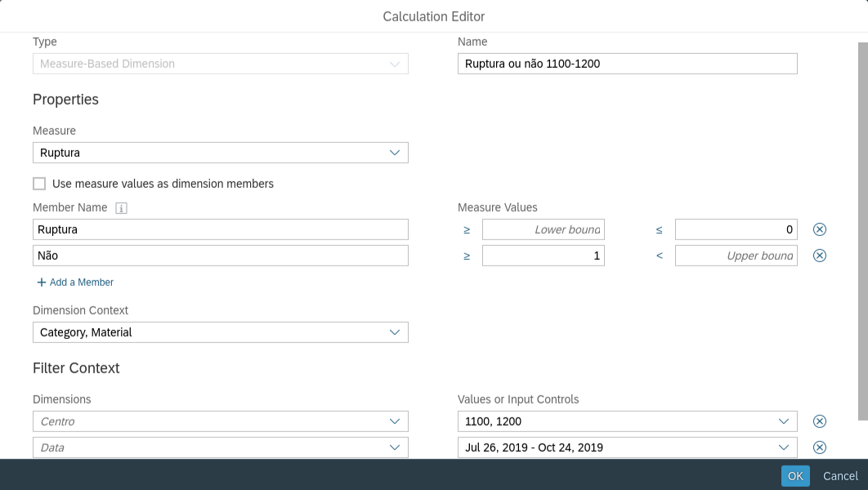Screen dimensions: 868x490
Task: Open the Dimension Context dropdown
Action: point(395,332)
